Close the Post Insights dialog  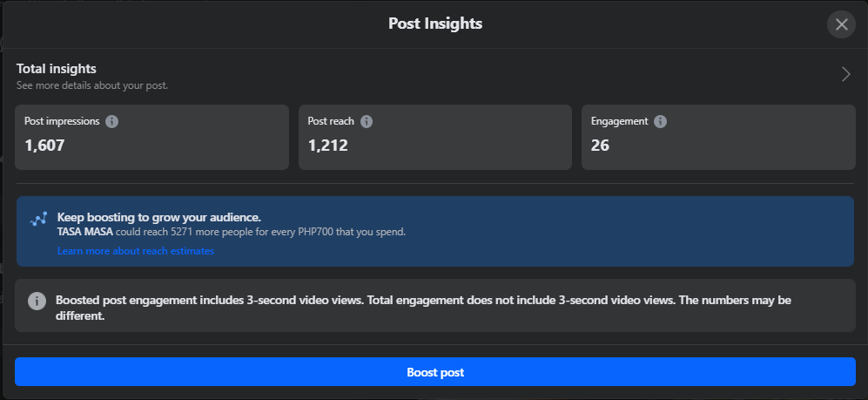coord(841,24)
